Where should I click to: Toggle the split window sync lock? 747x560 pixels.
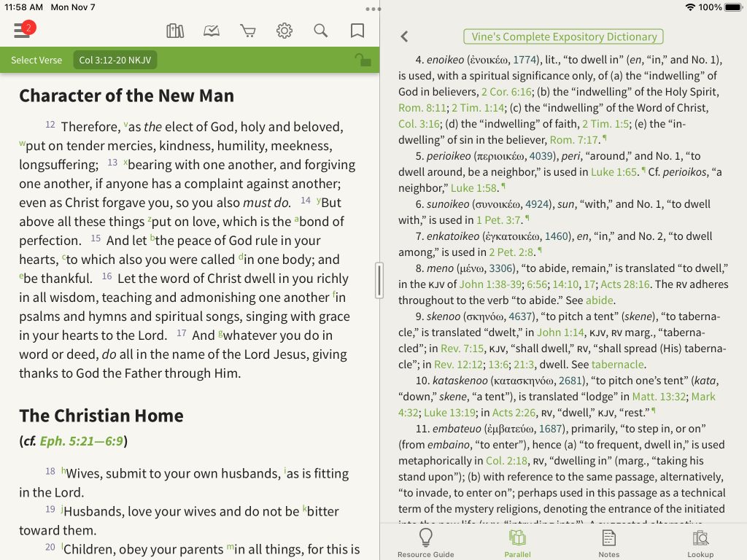click(x=363, y=60)
